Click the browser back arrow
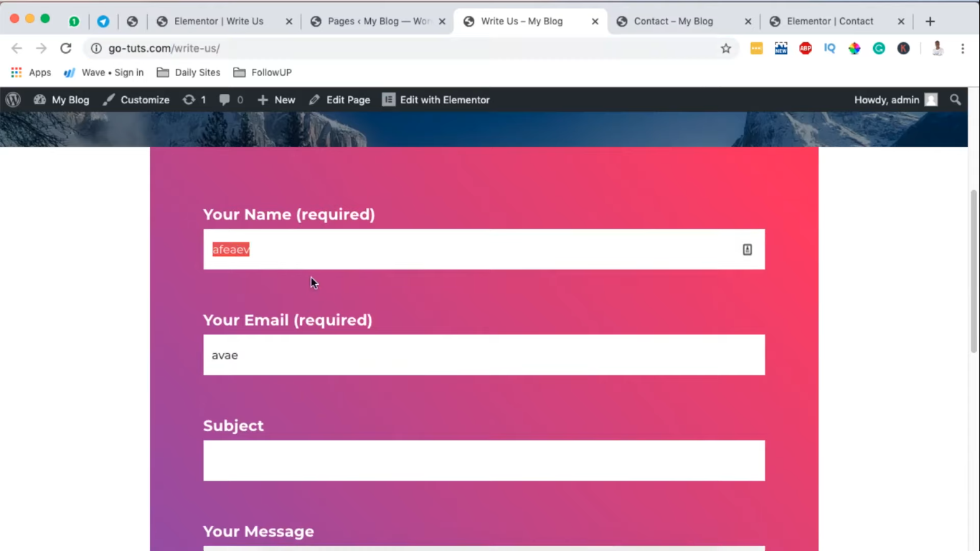 coord(17,48)
